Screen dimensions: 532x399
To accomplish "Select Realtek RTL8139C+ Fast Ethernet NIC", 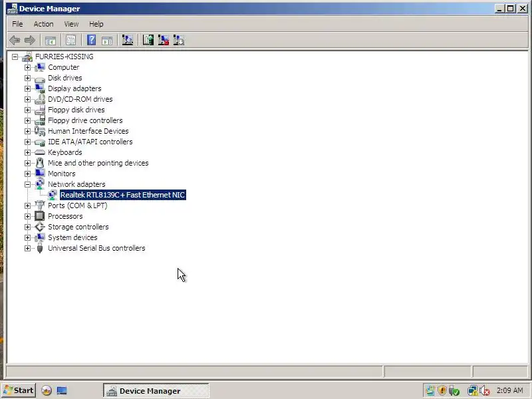I will click(x=123, y=195).
